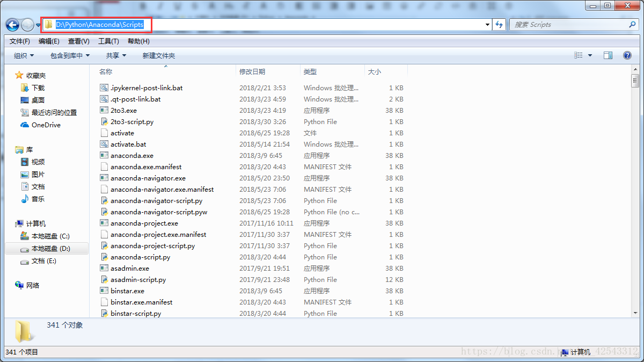Open the 编辑(E) menu
The height and width of the screenshot is (362, 644).
click(49, 41)
